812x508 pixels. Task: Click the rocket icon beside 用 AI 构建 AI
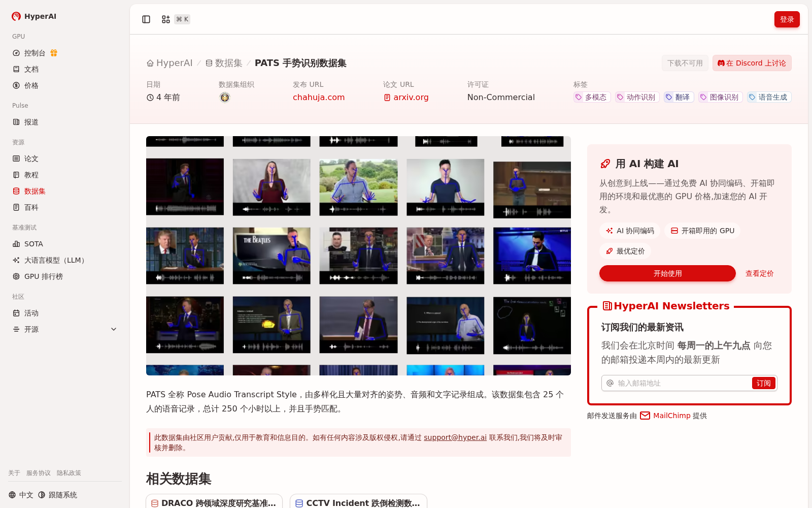(x=605, y=164)
